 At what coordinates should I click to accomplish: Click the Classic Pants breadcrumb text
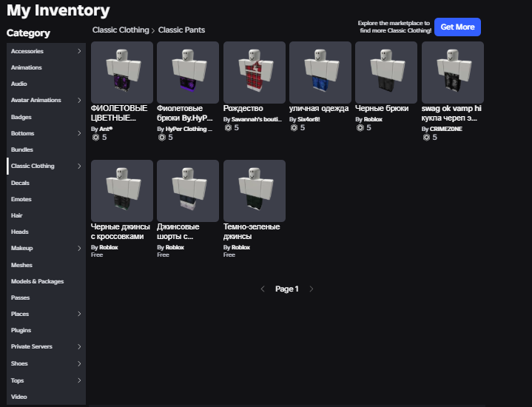[181, 30]
